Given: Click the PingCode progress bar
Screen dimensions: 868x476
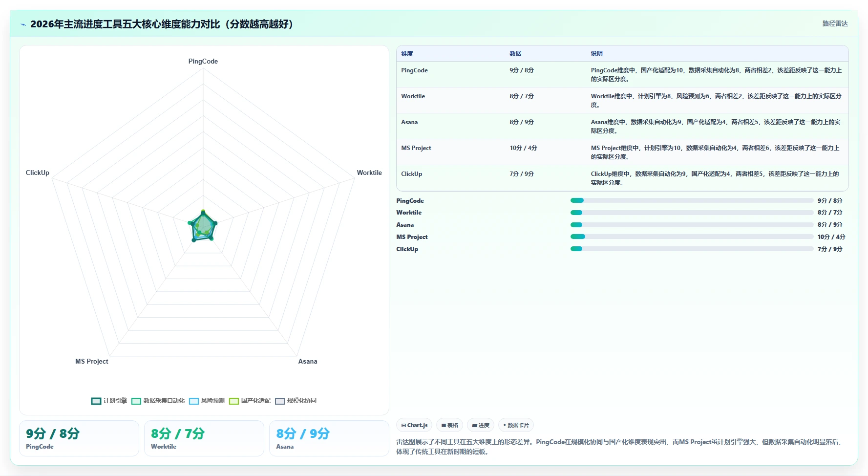Looking at the screenshot, I should 692,200.
